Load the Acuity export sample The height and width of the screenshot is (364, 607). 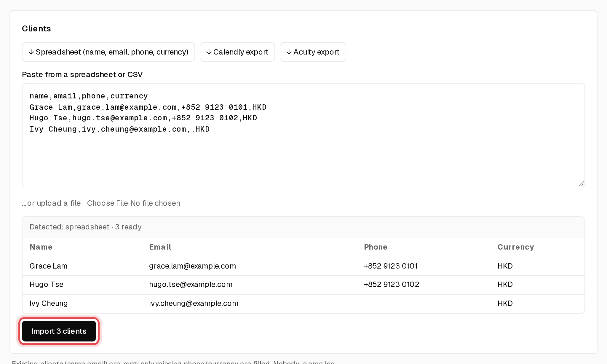coord(313,52)
